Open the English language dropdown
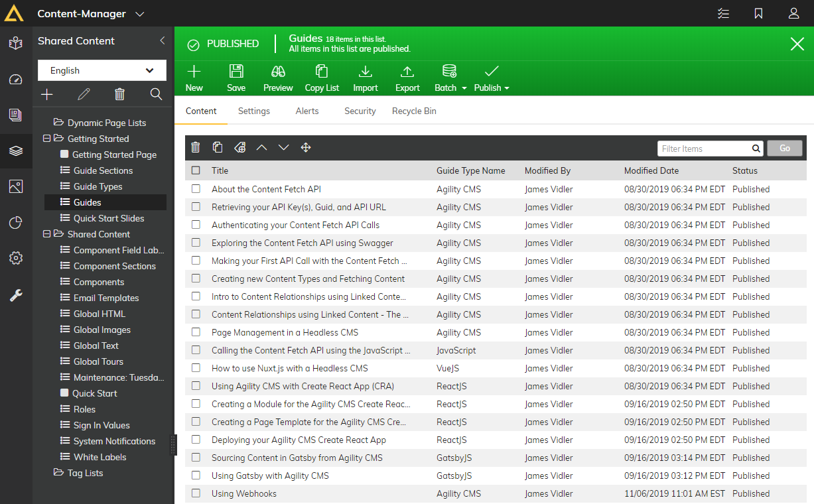The image size is (814, 504). click(x=102, y=70)
